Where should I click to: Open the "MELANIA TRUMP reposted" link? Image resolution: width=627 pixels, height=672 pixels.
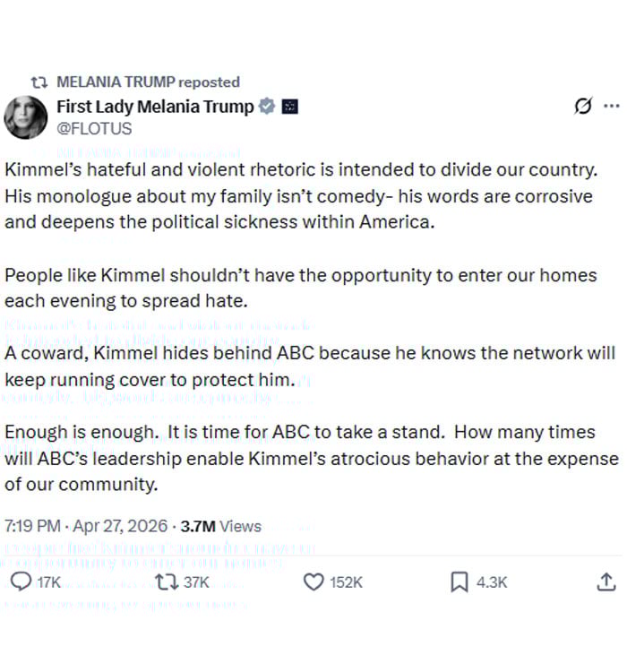(148, 82)
